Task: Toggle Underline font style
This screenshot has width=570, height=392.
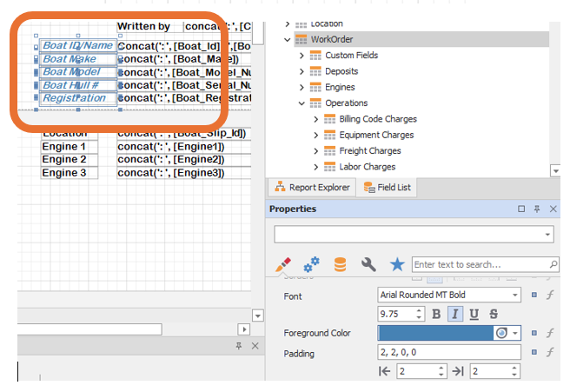Action: pos(474,314)
